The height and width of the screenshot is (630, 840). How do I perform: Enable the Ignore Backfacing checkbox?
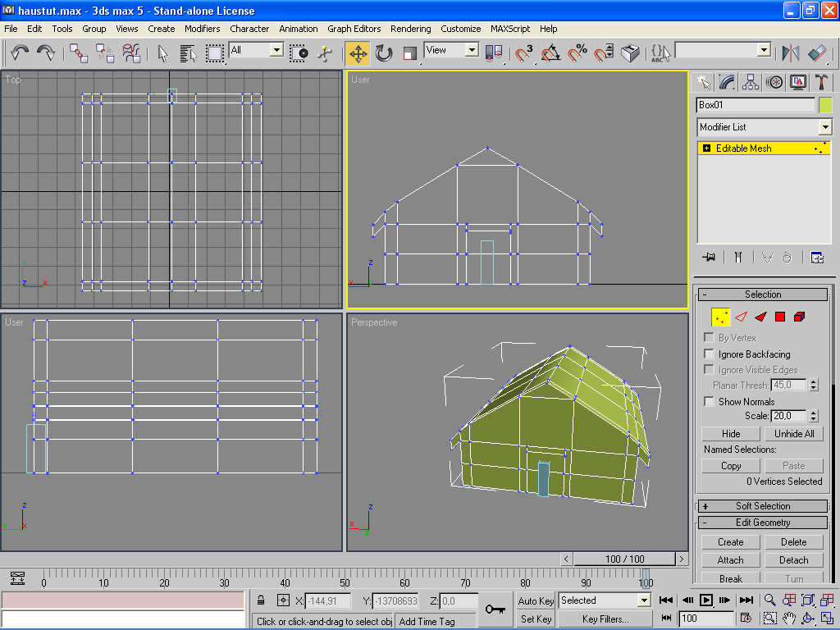click(x=710, y=354)
